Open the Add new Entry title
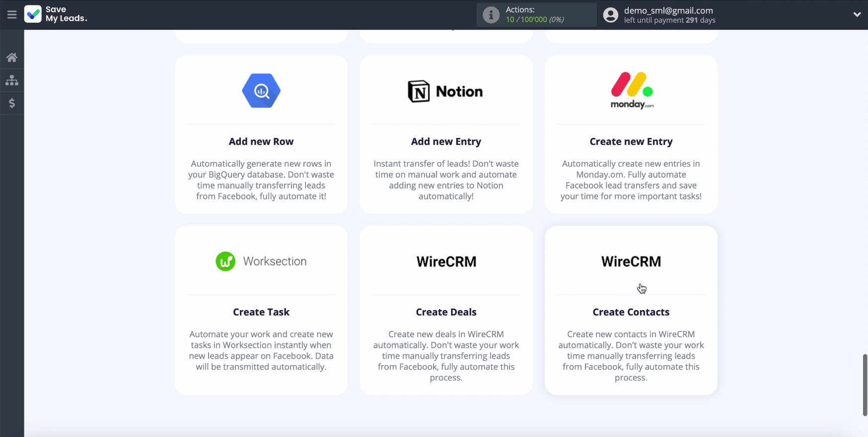Screen dimensions: 868x437 (x=446, y=141)
